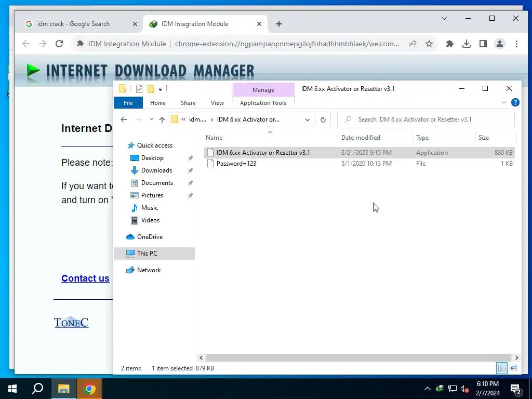Open notification center in taskbar
Viewport: 532px width, 399px height.
(516, 390)
